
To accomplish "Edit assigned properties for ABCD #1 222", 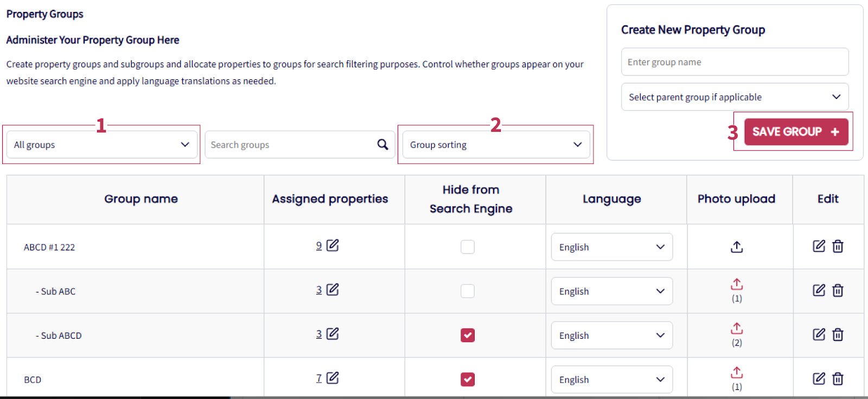I will pos(333,245).
